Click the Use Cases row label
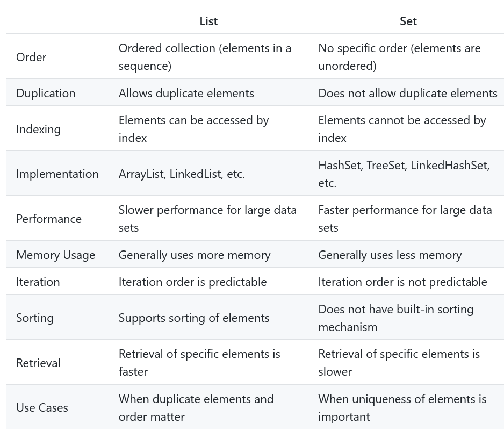 [x=42, y=407]
